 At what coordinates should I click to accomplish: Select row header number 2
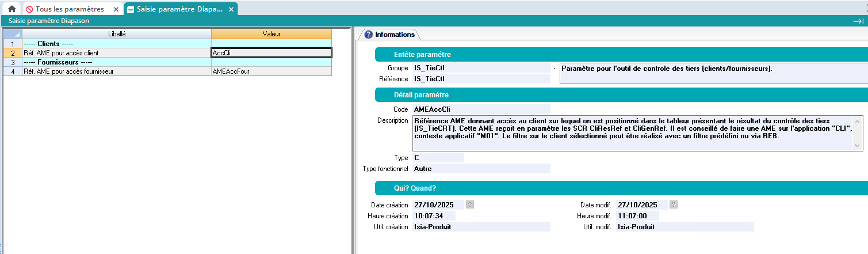pos(12,53)
